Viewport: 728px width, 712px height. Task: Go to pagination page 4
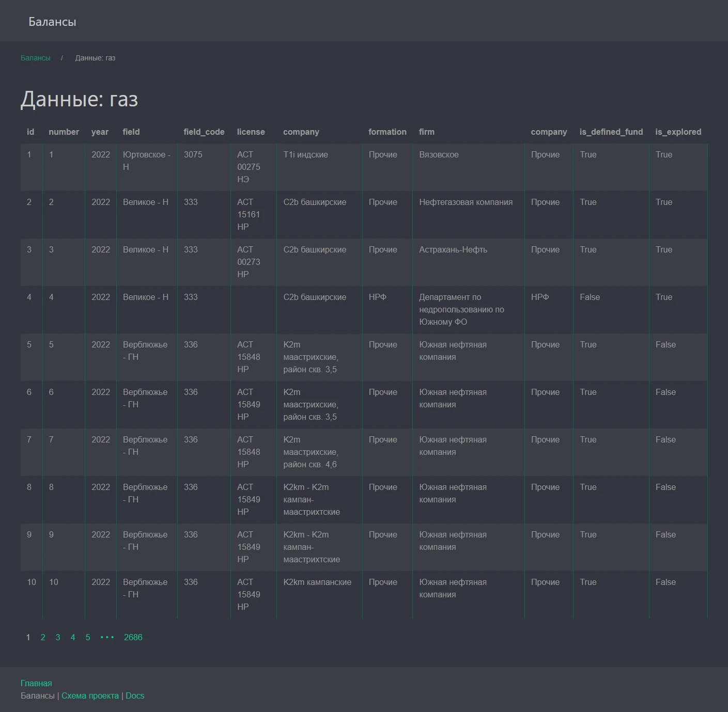73,637
